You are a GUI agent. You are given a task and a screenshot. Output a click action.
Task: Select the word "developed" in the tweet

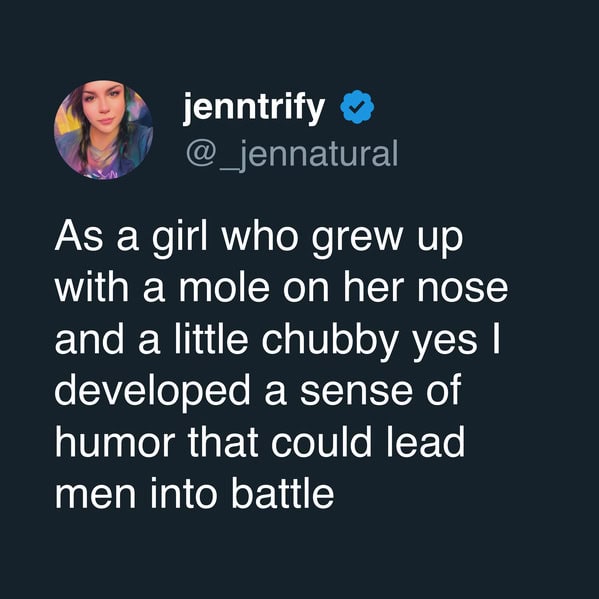pyautogui.click(x=152, y=393)
